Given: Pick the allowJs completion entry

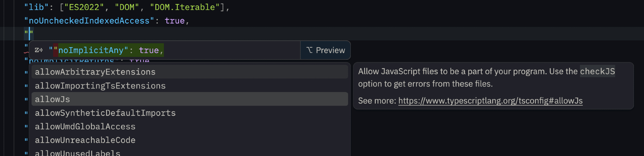Looking at the screenshot, I should pos(52,99).
